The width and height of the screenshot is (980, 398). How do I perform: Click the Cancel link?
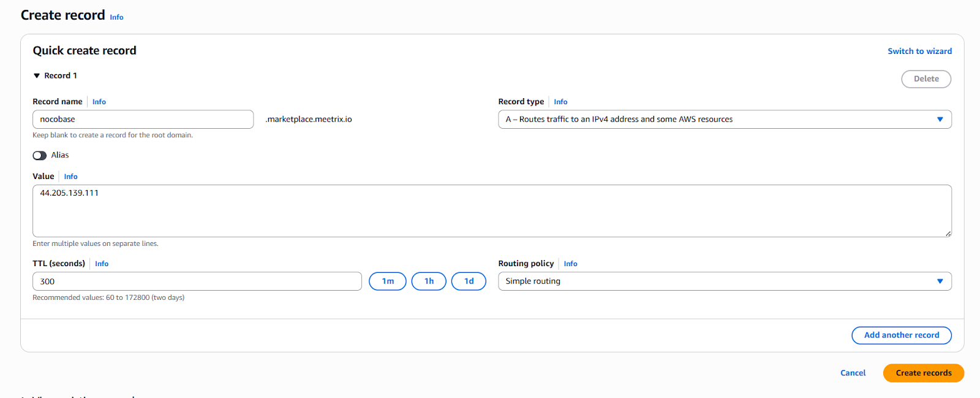[853, 373]
